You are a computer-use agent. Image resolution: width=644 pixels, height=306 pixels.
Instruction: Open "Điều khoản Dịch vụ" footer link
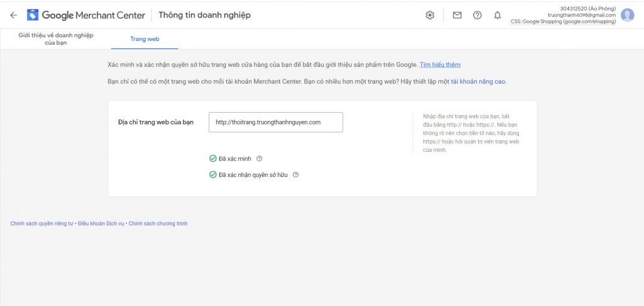(x=101, y=224)
